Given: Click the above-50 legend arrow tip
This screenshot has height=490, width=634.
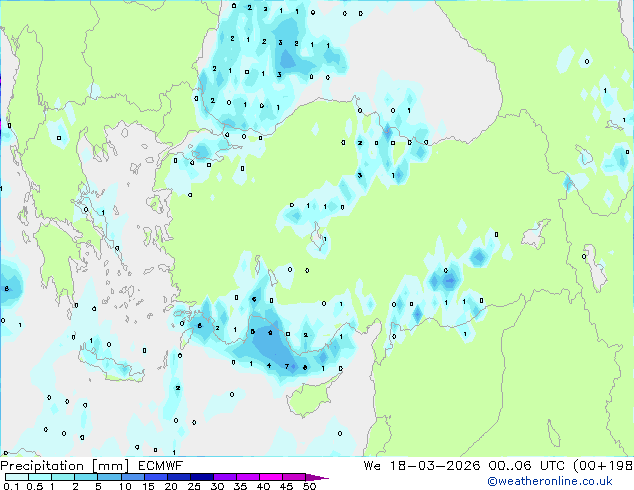Looking at the screenshot, I should click(317, 477).
